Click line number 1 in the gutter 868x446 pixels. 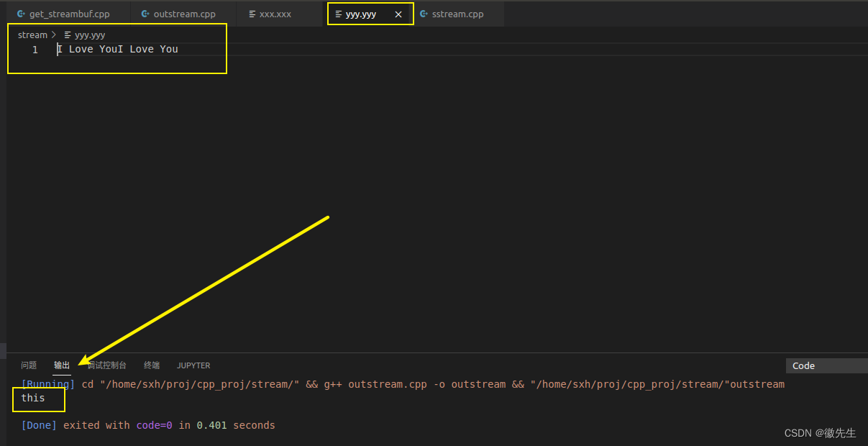pyautogui.click(x=35, y=50)
